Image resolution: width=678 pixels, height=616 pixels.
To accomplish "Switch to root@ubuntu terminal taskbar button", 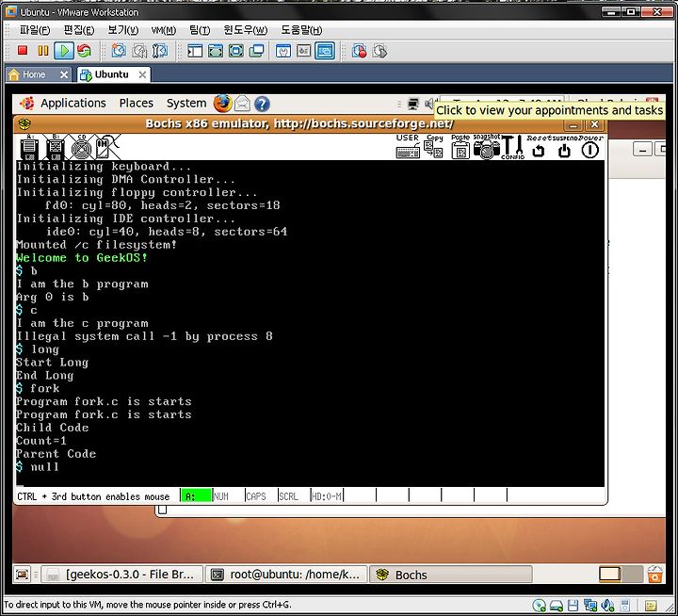I will click(x=286, y=575).
